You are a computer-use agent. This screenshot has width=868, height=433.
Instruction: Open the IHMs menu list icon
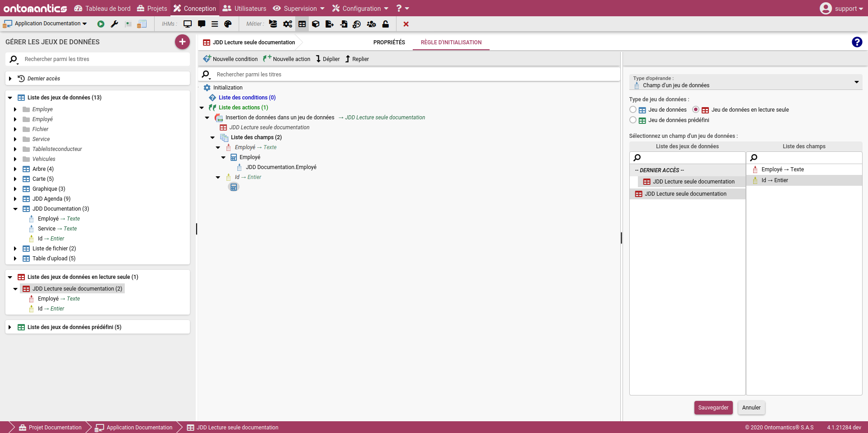point(215,24)
